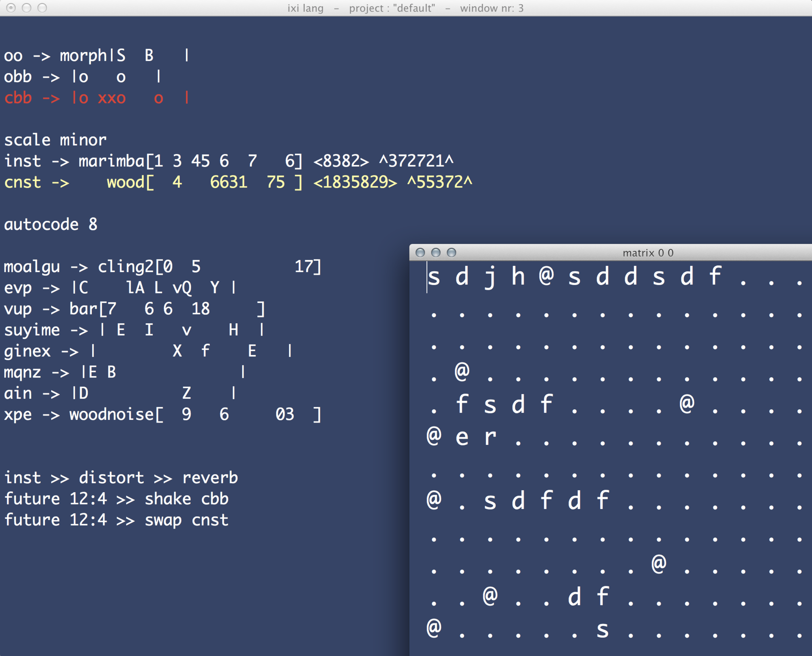Click the '^55372^' amplitude value
The width and height of the screenshot is (812, 656).
point(440,182)
